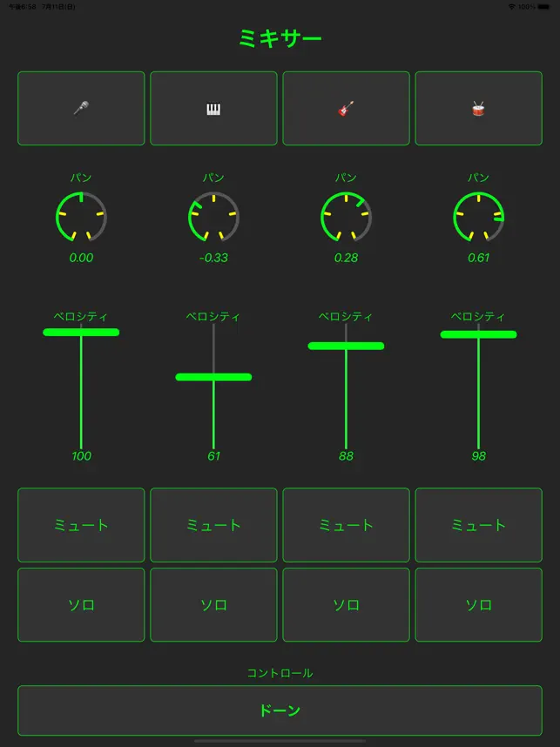Toggle ミュート for the piano channel
This screenshot has height=747, width=560.
coord(213,525)
